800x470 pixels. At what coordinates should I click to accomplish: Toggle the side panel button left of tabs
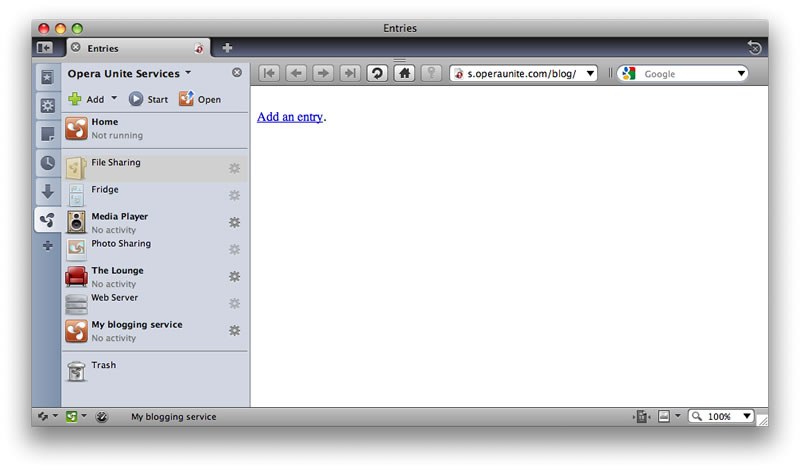45,47
